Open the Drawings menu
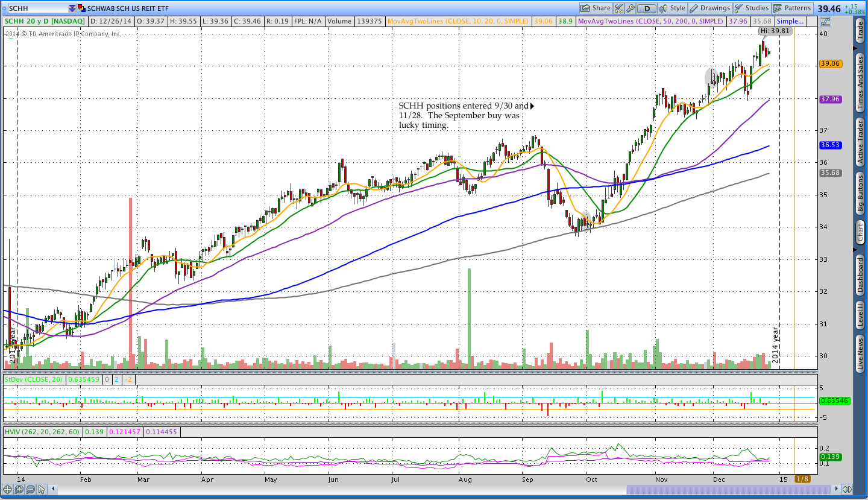This screenshot has width=868, height=500. [710, 8]
